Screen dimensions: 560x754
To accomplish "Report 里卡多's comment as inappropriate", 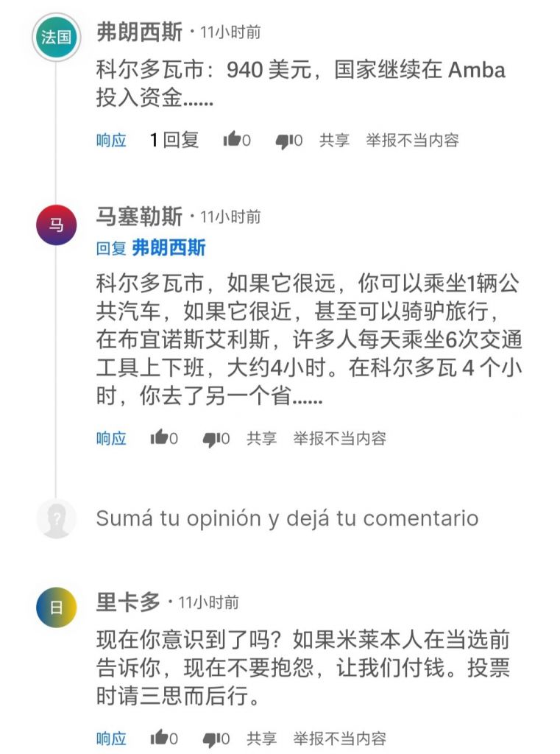I will (339, 738).
